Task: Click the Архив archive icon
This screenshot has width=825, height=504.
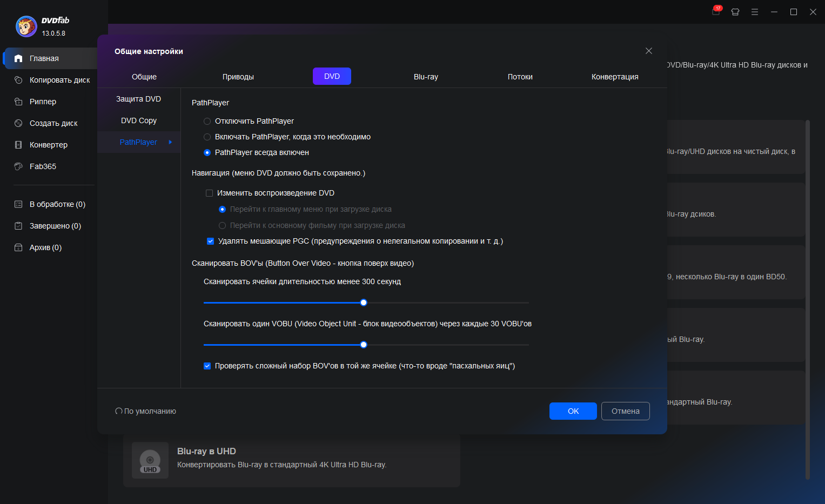Action: (18, 247)
